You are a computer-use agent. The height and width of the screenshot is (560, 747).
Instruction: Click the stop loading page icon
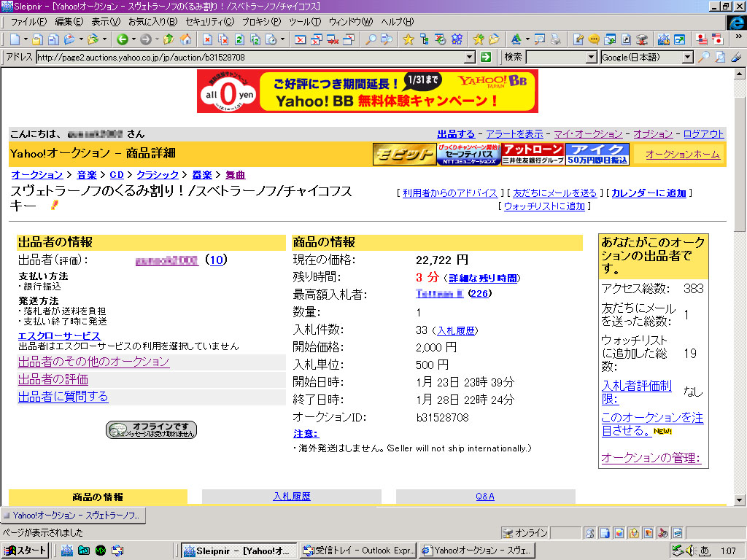click(207, 39)
